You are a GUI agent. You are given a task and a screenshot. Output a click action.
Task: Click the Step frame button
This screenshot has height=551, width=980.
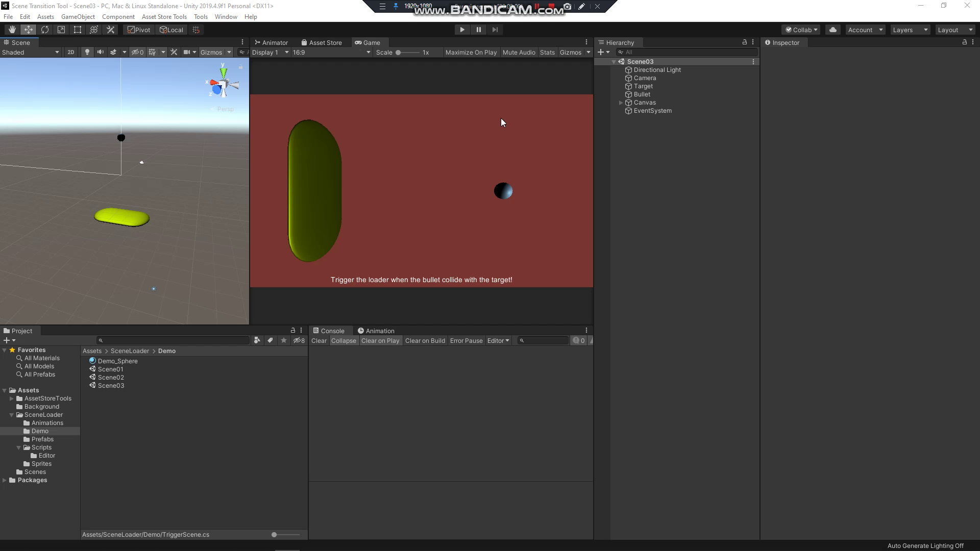pos(495,30)
